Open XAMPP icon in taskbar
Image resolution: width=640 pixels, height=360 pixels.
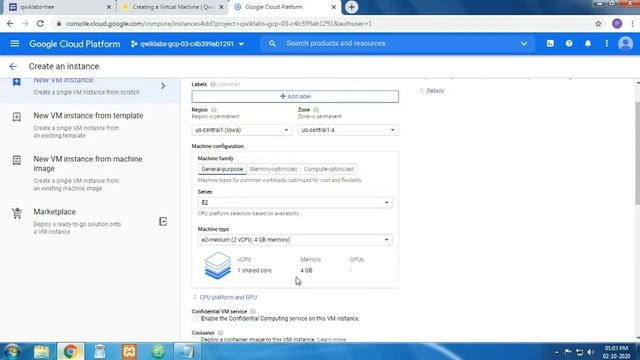tap(129, 351)
